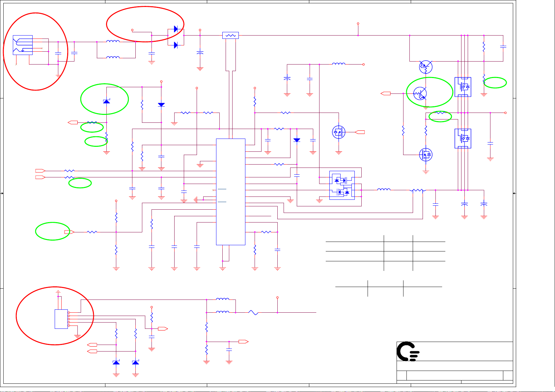Viewport: 555px width, 392px height.
Task: Select the dual MOSFET package beside the IC
Action: coord(342,185)
